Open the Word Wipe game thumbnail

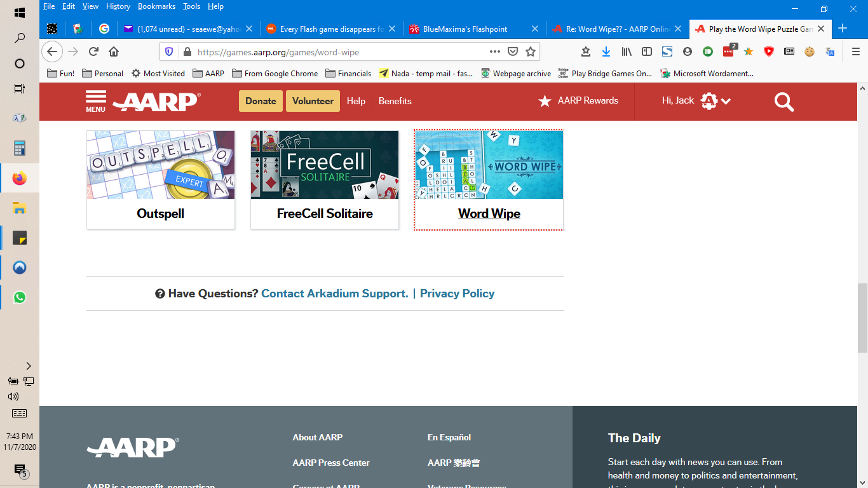tap(489, 165)
